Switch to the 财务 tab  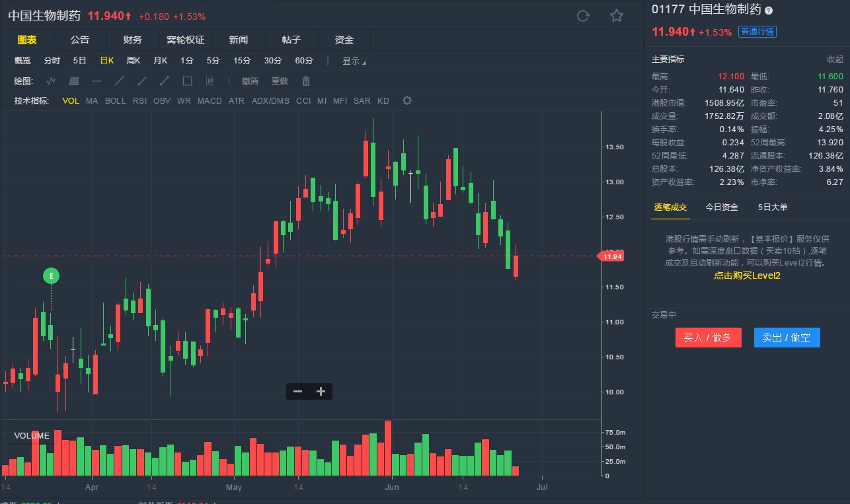click(x=132, y=40)
